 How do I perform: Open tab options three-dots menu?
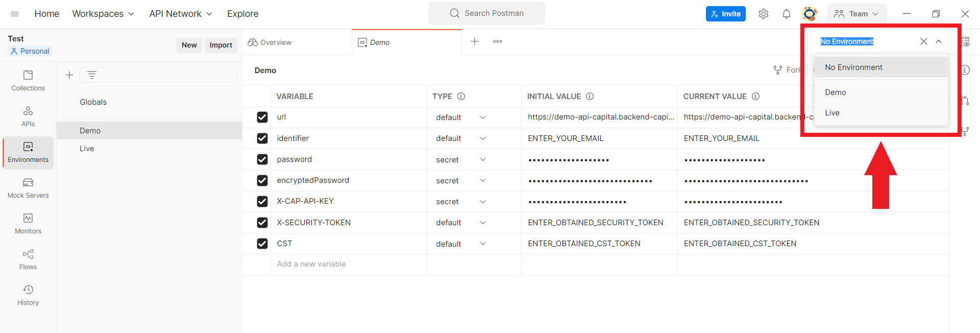[x=498, y=41]
